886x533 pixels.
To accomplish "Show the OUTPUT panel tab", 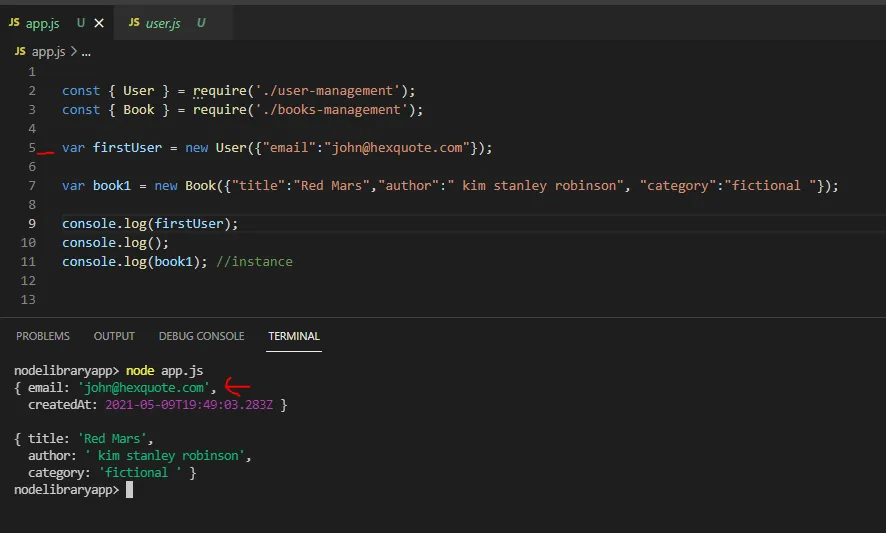I will tap(114, 336).
